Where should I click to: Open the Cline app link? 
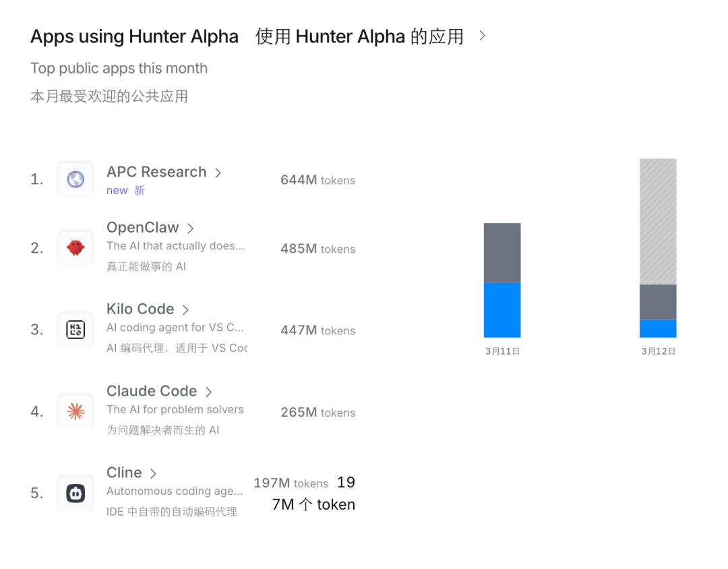pyautogui.click(x=124, y=473)
